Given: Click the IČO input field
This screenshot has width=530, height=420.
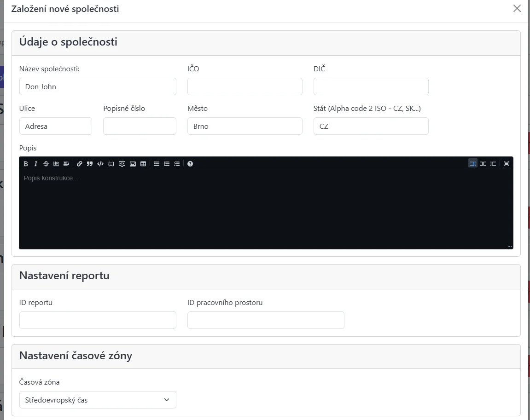Looking at the screenshot, I should (245, 86).
